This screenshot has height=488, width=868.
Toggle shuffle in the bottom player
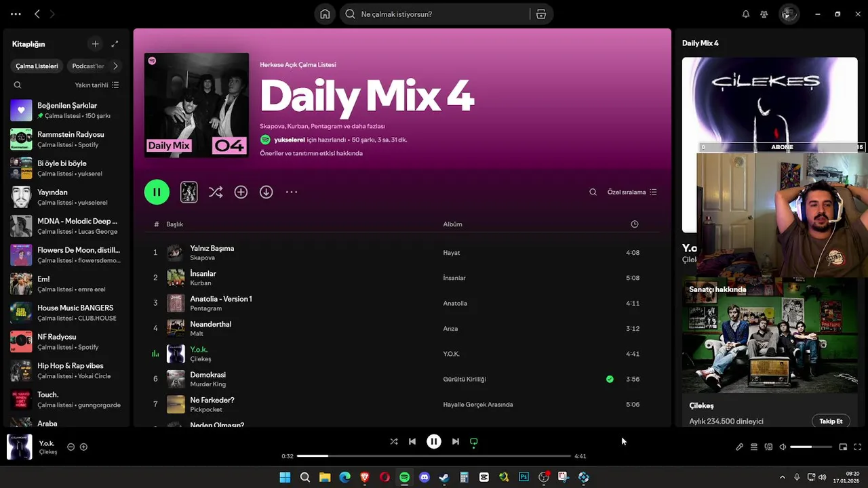(393, 441)
